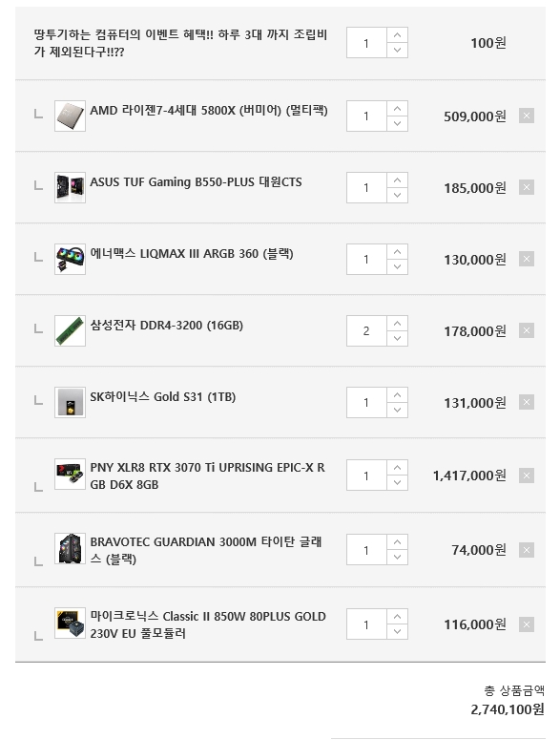The image size is (560, 740).
Task: Increase quantity of AMD 5800X CPU
Action: [x=398, y=109]
